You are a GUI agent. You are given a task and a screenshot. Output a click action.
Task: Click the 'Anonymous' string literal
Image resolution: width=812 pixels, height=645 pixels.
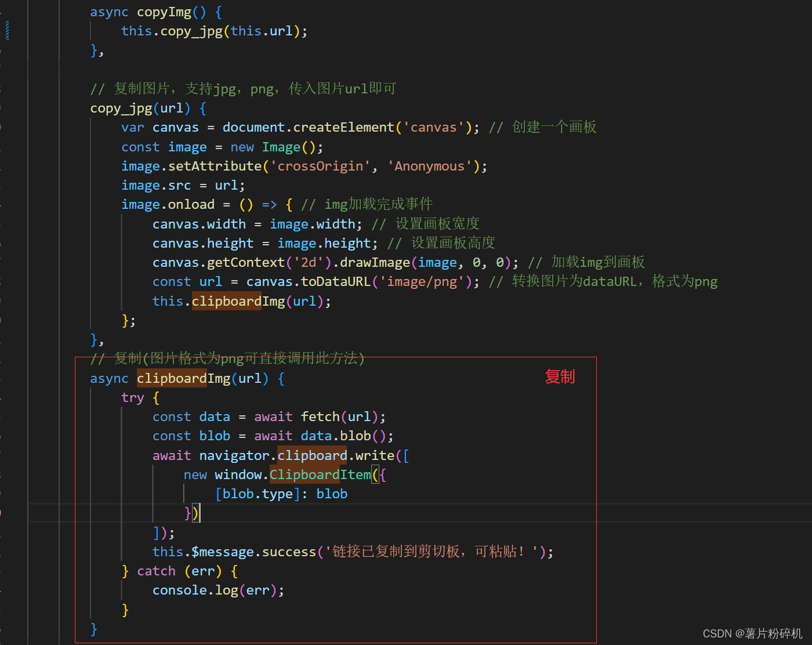point(430,166)
